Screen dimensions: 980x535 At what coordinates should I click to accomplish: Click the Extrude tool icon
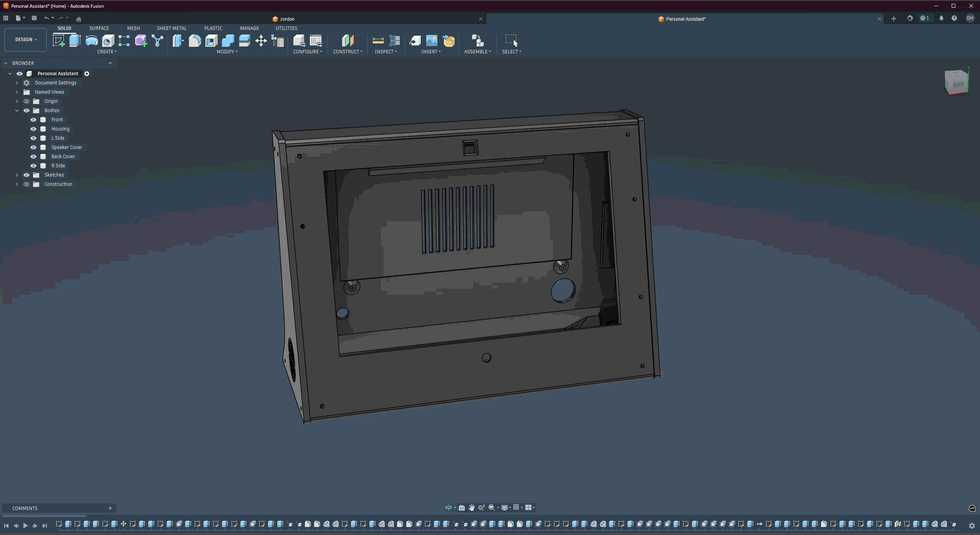[75, 41]
